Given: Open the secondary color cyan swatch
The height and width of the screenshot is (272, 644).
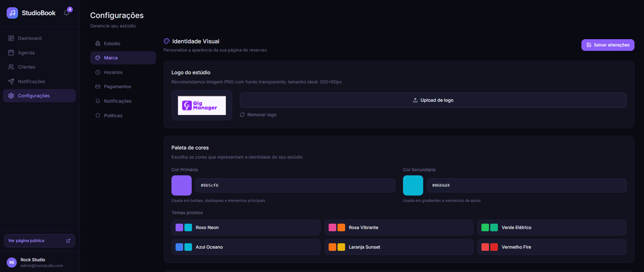Looking at the screenshot, I should coord(413,185).
